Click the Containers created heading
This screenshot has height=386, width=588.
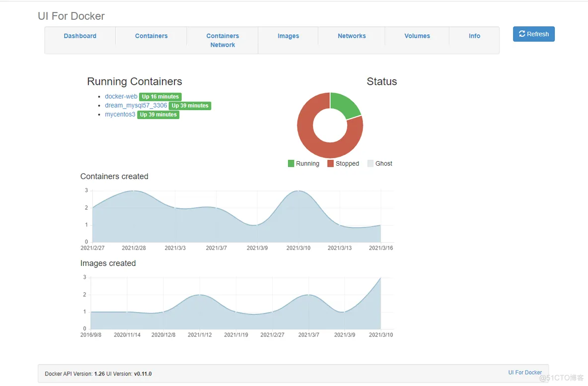tap(114, 177)
